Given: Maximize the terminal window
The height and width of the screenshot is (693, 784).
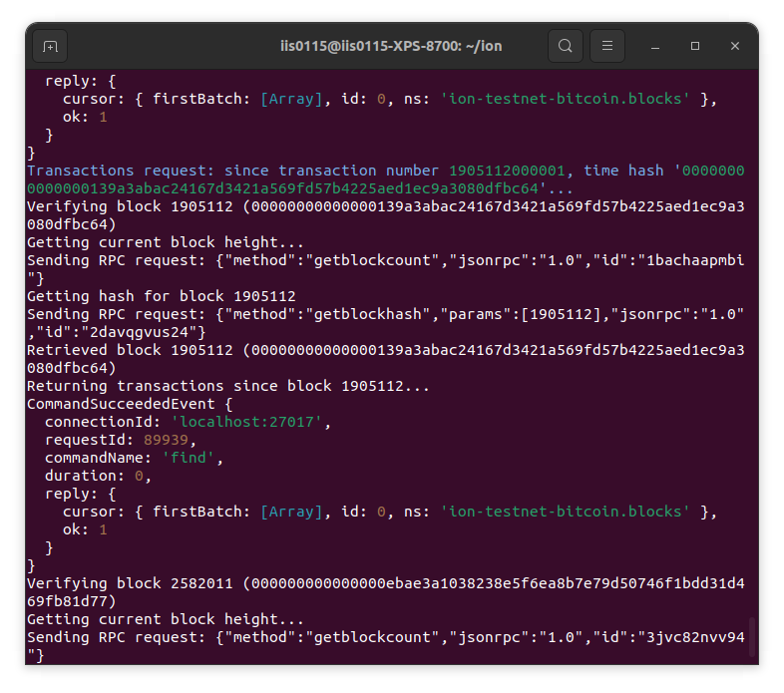Looking at the screenshot, I should click(x=695, y=46).
